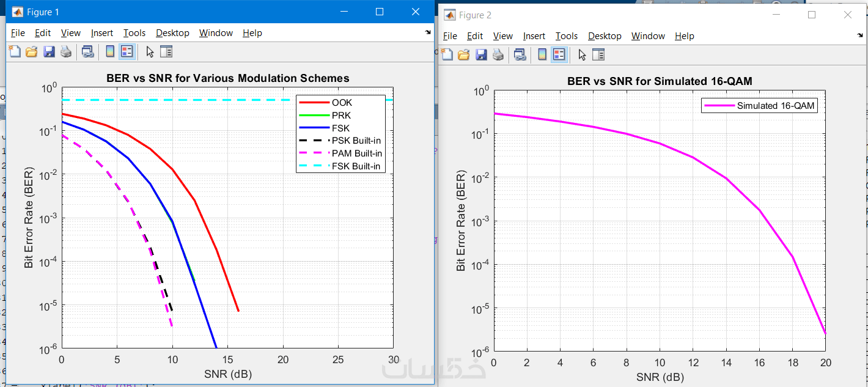Click MATLAB logo icon in Figure 1 title bar

pyautogui.click(x=17, y=12)
